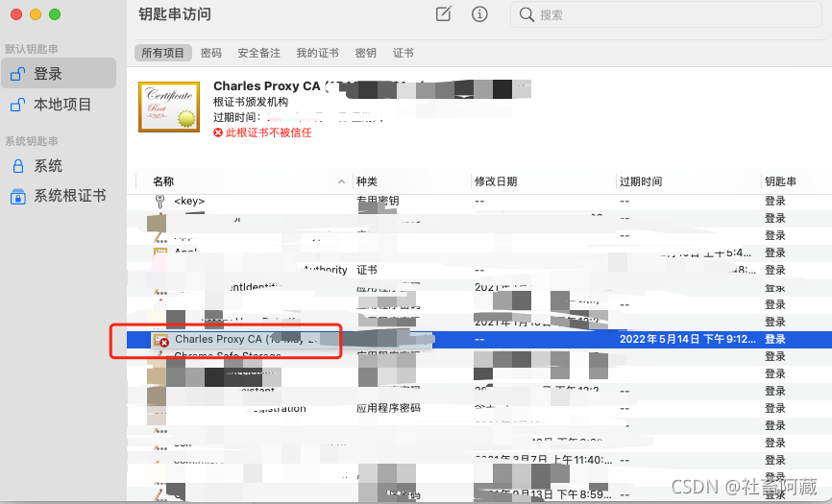
Task: Select 系统 keychain in sidebar
Action: (x=59, y=165)
